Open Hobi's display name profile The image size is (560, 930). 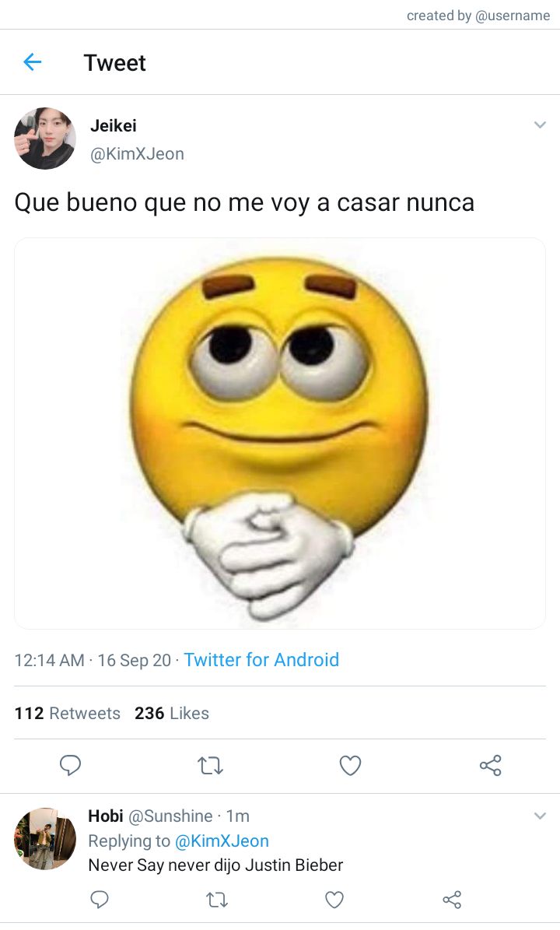106,816
